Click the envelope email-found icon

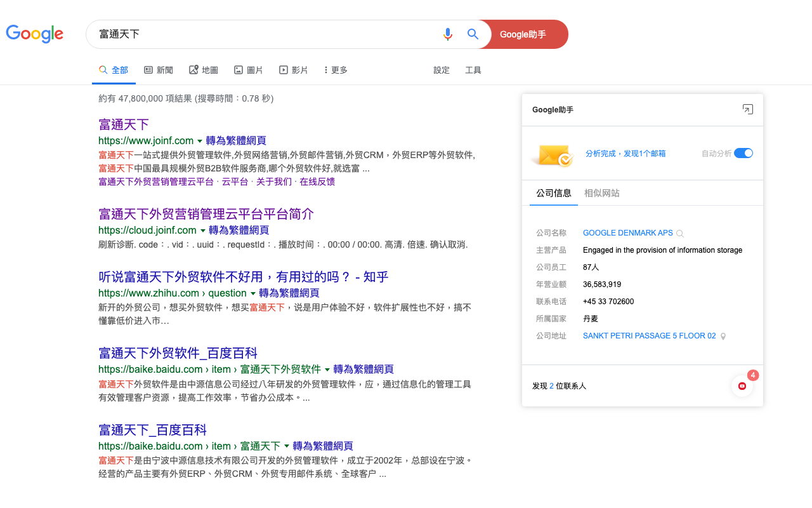551,154
